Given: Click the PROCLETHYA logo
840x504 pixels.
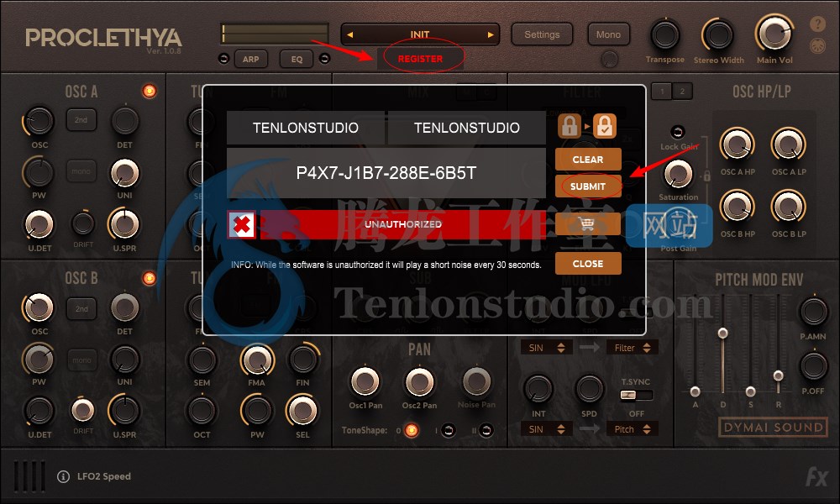Looking at the screenshot, I should coord(103,38).
